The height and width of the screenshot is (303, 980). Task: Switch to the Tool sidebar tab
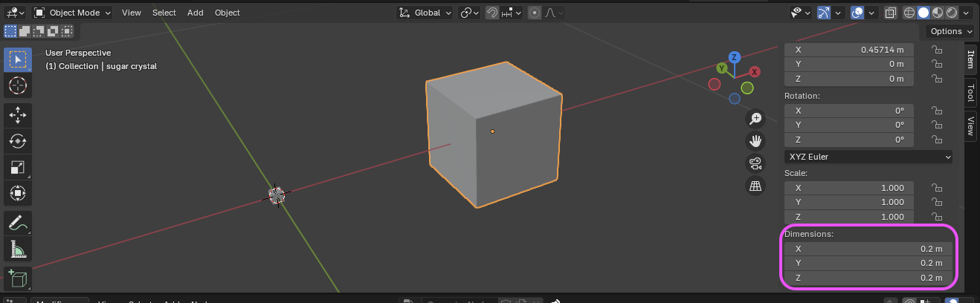[971, 93]
